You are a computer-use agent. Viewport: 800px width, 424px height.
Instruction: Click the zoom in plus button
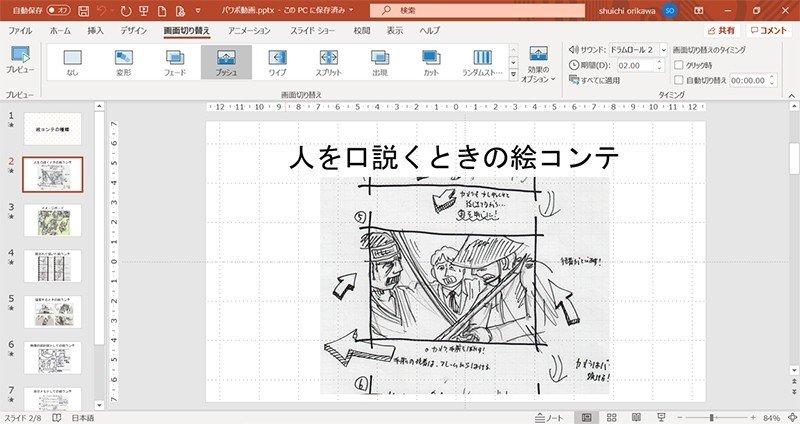click(753, 418)
